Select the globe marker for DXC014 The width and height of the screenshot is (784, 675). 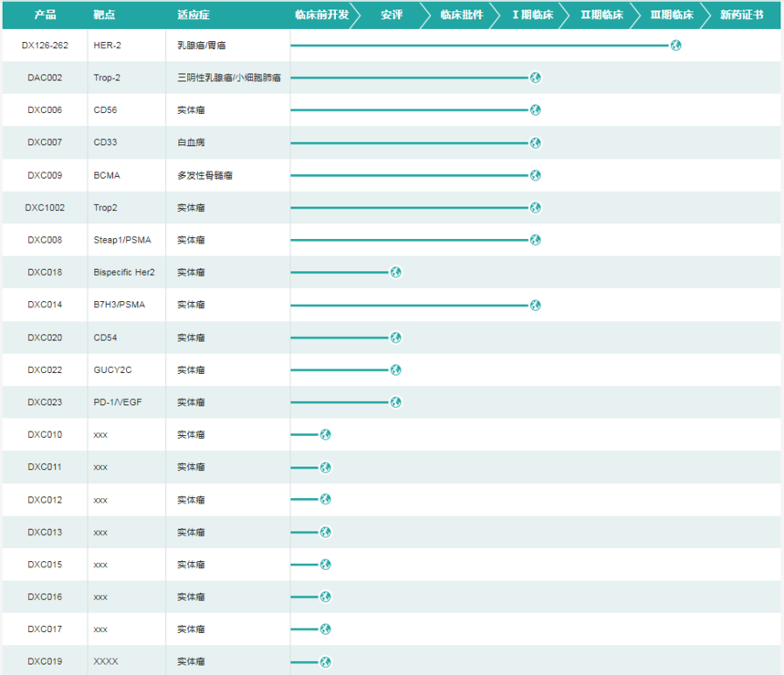pyautogui.click(x=536, y=305)
